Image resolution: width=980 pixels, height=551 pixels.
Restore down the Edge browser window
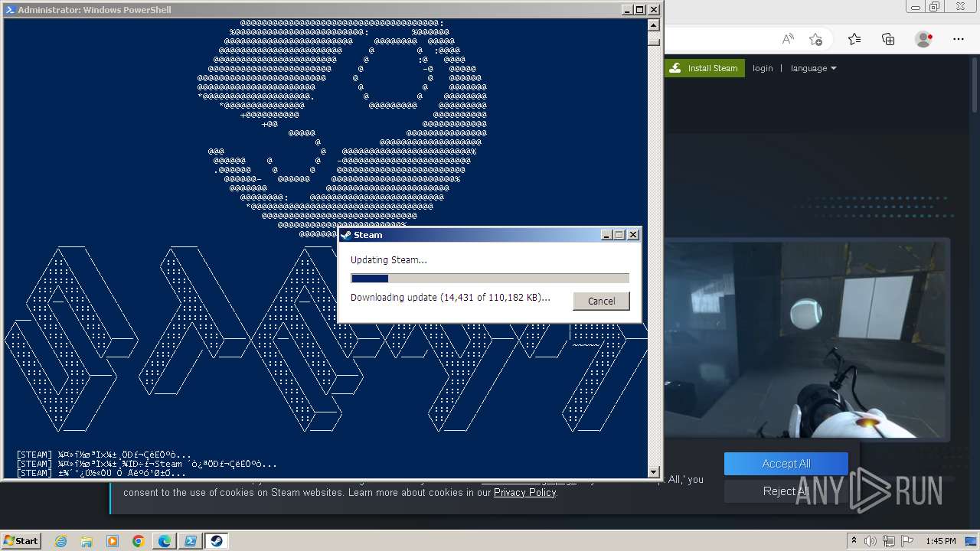(934, 6)
